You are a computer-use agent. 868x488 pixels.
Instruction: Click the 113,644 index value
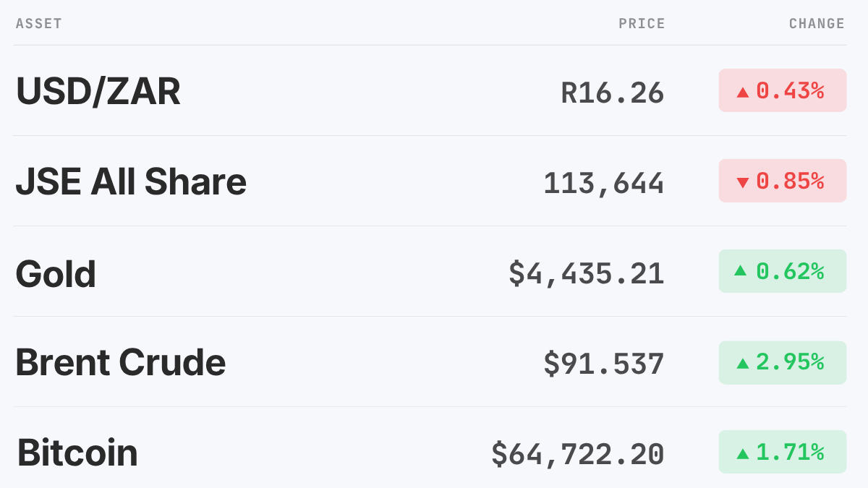(x=604, y=184)
